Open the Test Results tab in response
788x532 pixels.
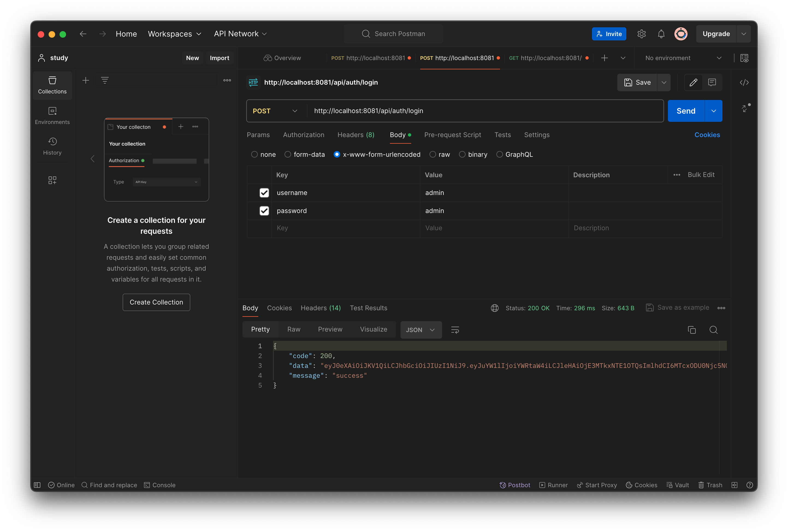369,308
